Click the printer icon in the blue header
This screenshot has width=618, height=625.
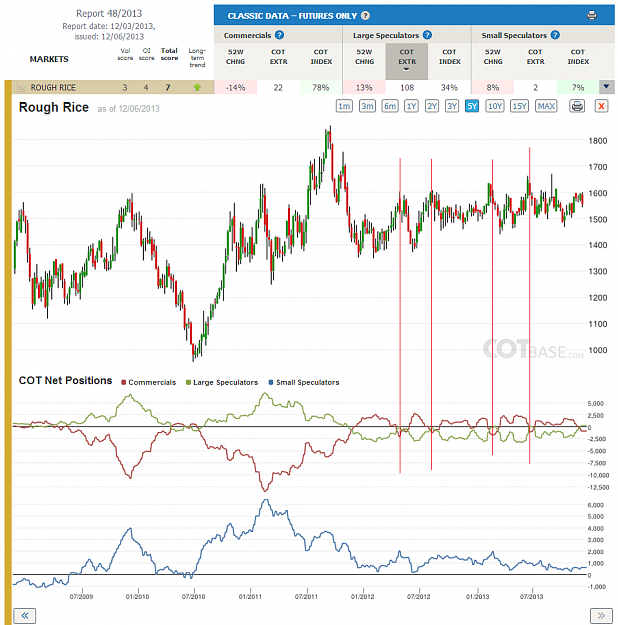[592, 16]
